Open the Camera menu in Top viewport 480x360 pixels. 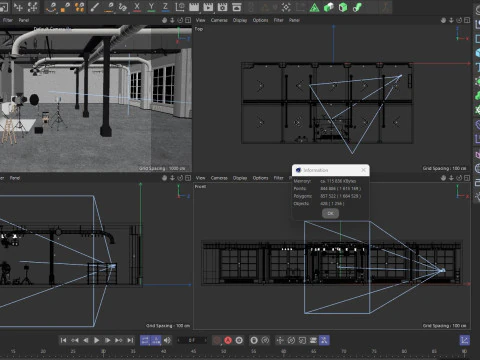point(219,20)
